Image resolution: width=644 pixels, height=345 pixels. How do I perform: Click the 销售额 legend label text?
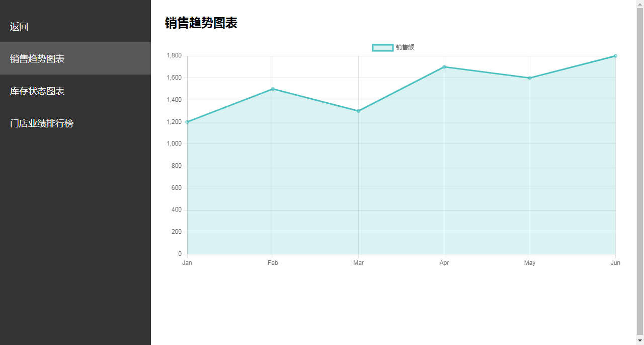click(x=405, y=47)
